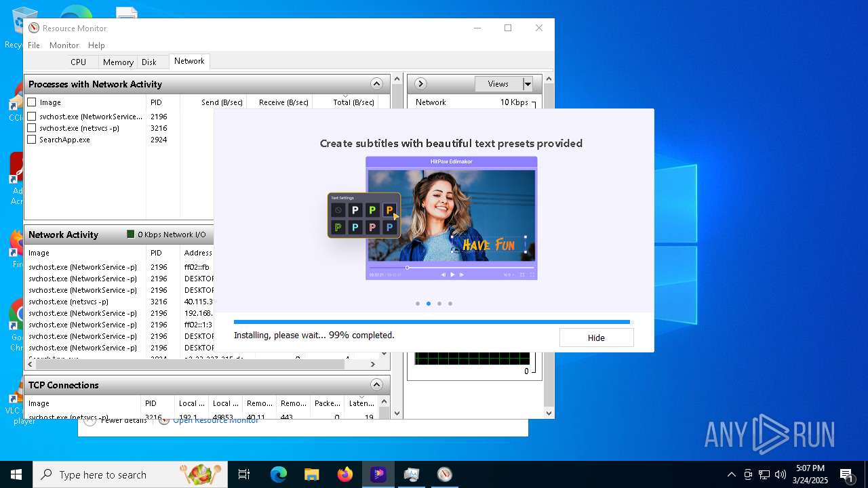The image size is (868, 488).
Task: Open HitPaw Edimakor installer taskbar icon
Action: (x=378, y=474)
